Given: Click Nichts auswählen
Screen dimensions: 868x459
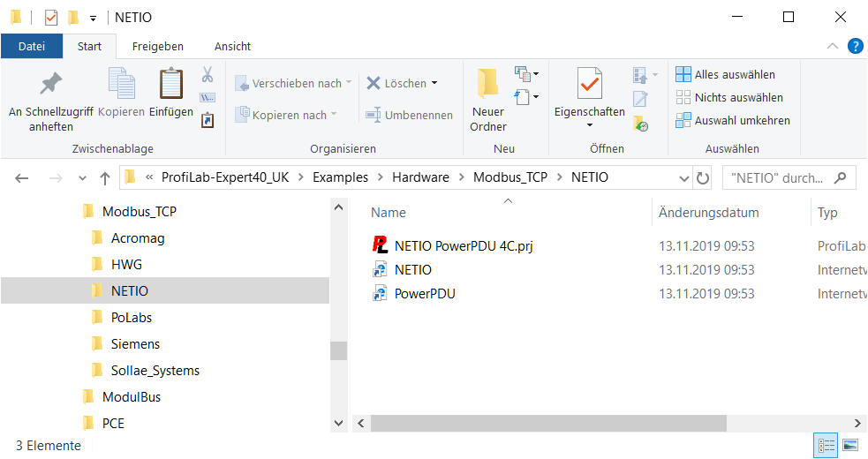Looking at the screenshot, I should [729, 97].
